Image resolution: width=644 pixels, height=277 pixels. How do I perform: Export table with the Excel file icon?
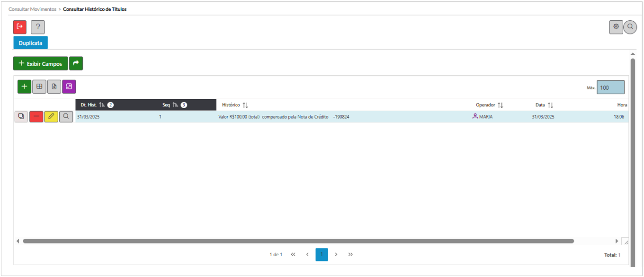(54, 87)
